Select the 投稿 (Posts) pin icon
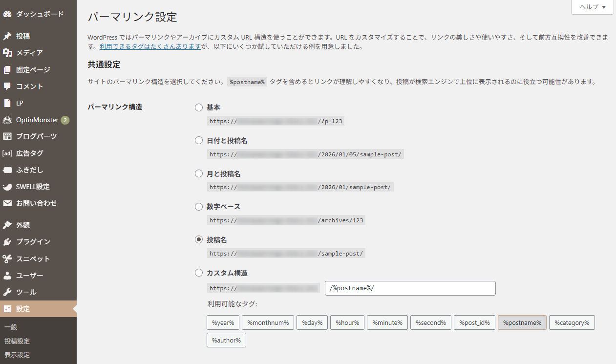 pyautogui.click(x=8, y=36)
